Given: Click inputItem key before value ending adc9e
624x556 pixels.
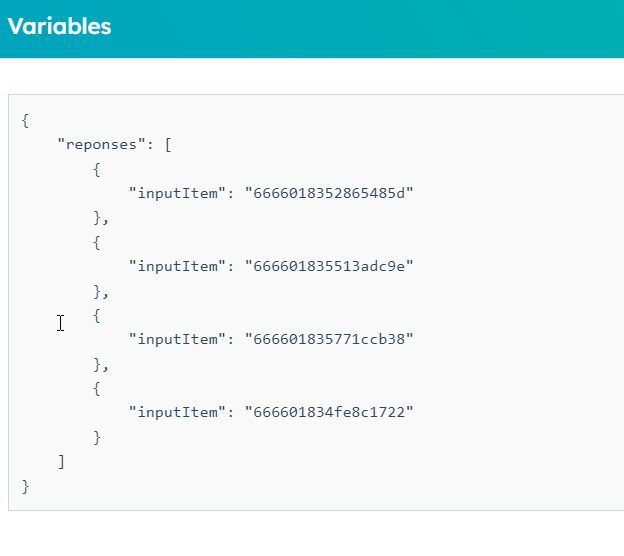Looking at the screenshot, I should pos(174,266).
